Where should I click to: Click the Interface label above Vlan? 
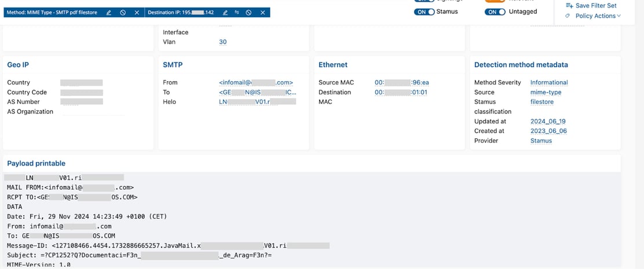pos(176,32)
